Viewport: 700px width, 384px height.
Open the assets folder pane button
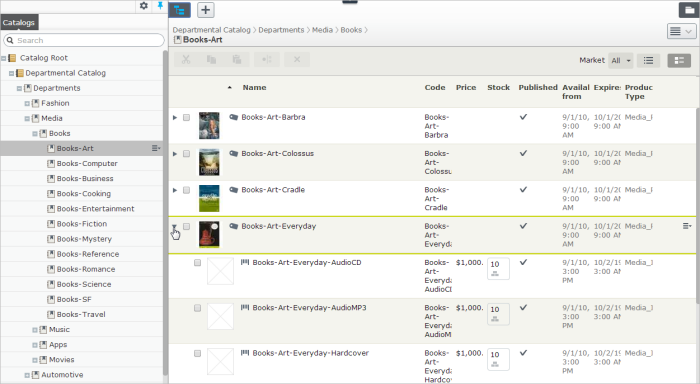point(689,10)
